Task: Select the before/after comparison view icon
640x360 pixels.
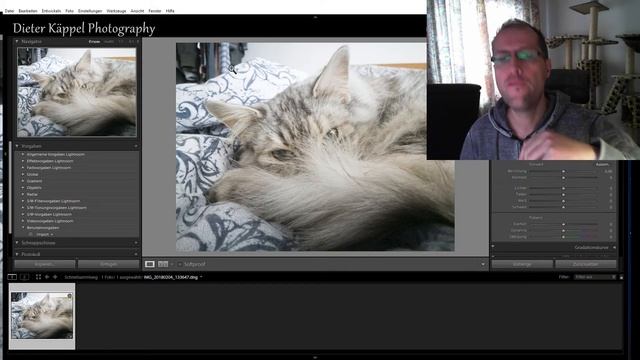Action: (163, 264)
